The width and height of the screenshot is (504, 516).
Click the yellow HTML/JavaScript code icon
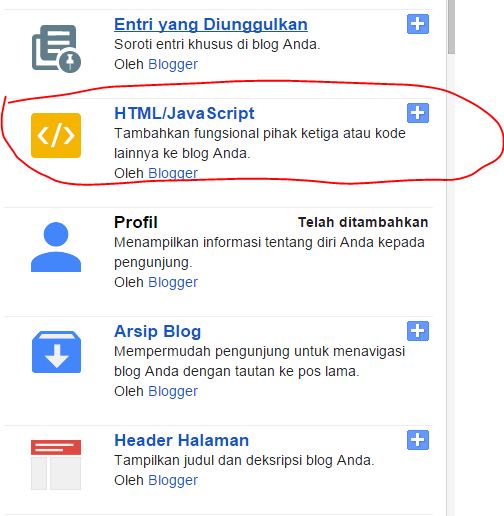[56, 135]
